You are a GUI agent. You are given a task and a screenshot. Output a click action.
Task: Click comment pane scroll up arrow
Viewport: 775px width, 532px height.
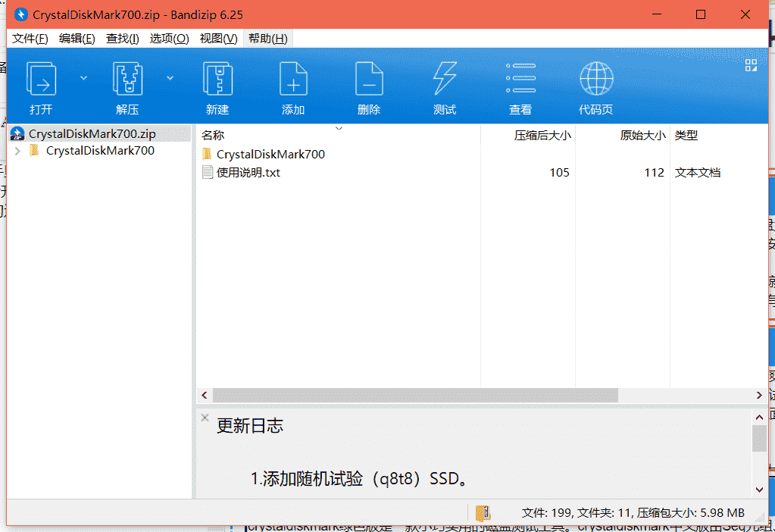click(759, 418)
